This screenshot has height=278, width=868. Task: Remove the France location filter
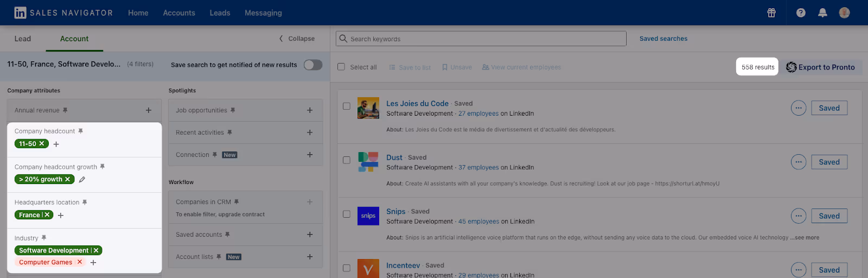click(47, 215)
